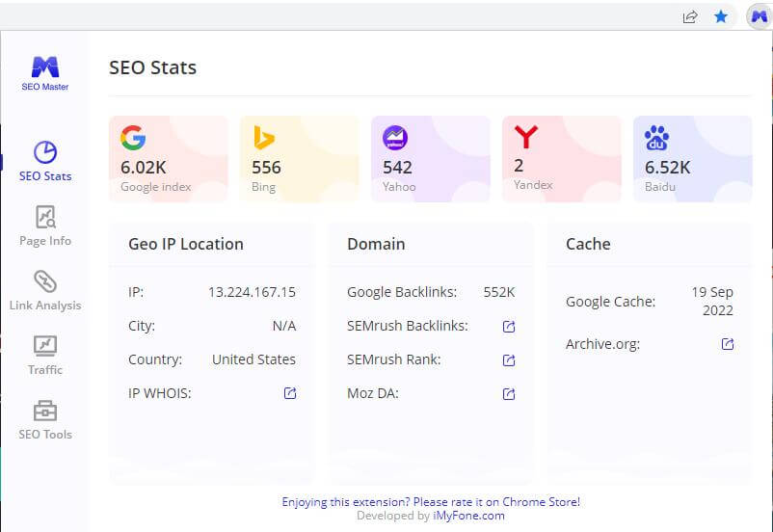Click the browser share page icon
The height and width of the screenshot is (532, 773).
(690, 16)
